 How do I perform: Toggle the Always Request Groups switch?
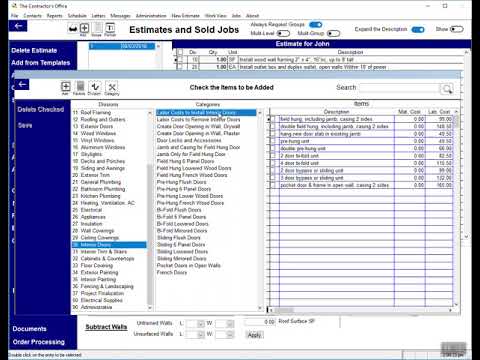[x=315, y=25]
